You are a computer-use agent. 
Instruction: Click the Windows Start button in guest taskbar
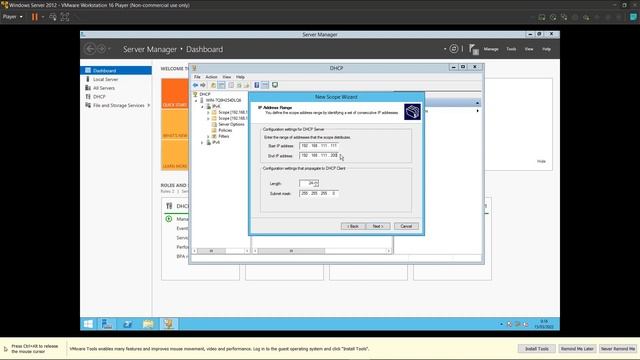[88, 324]
